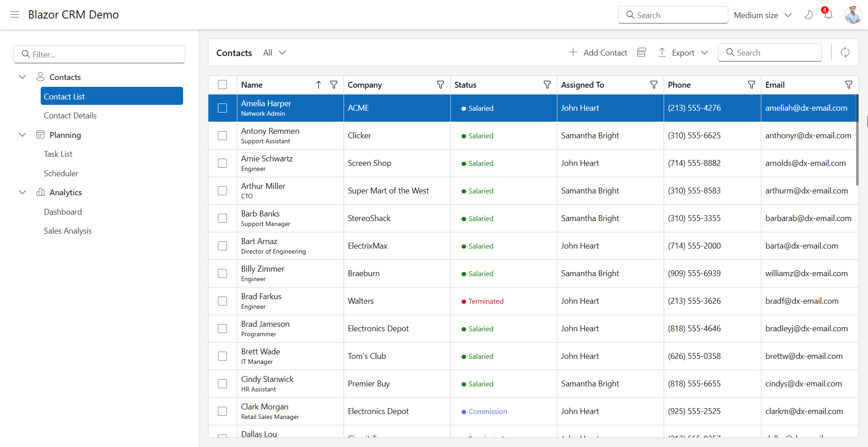
Task: Open the Medium size dropdown
Action: [x=763, y=15]
